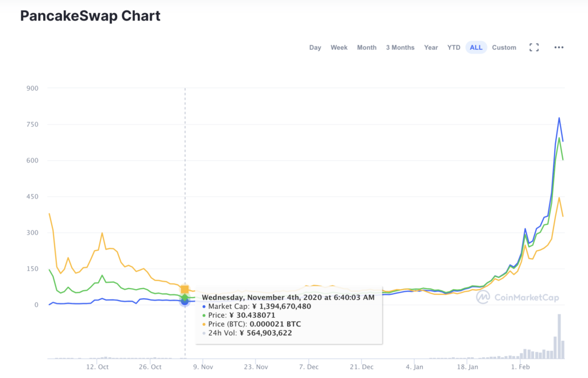
Task: Click the 'Market Cap: ¥ 1,394,670,480' tooltip row
Action: pos(257,306)
